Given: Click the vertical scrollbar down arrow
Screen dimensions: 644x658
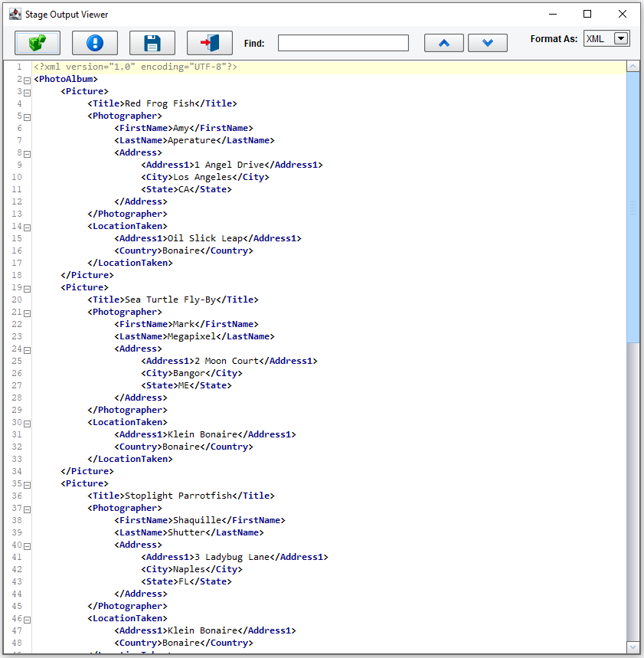Looking at the screenshot, I should pyautogui.click(x=633, y=647).
